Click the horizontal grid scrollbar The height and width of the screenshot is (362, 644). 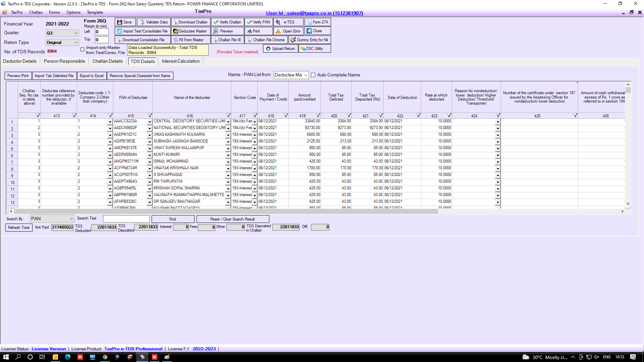click(x=226, y=212)
